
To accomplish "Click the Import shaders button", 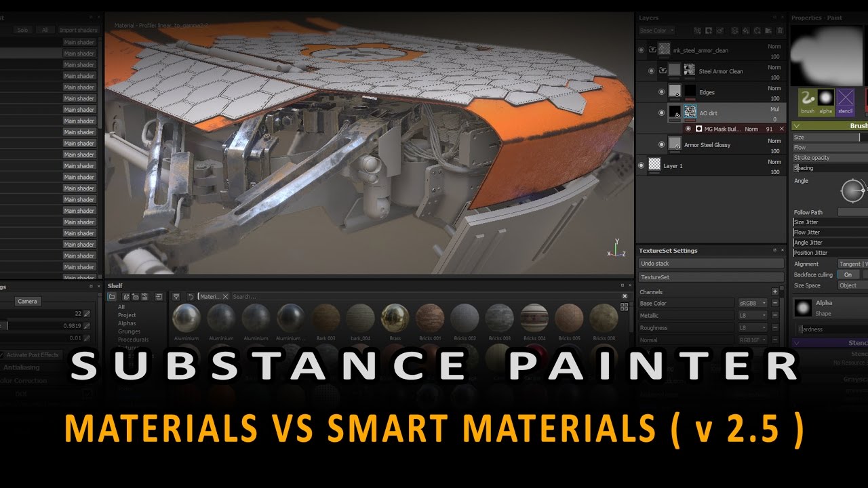I will [x=79, y=30].
